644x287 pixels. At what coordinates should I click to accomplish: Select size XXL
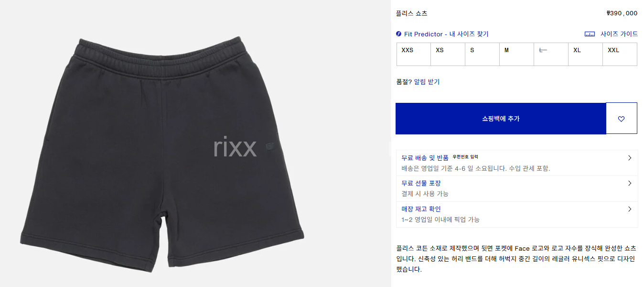620,54
